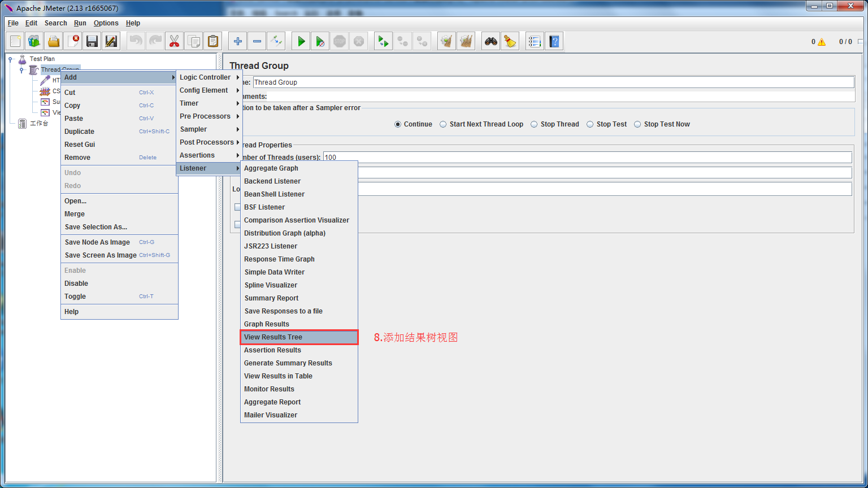Open the File menu
868x488 pixels.
pos(13,23)
